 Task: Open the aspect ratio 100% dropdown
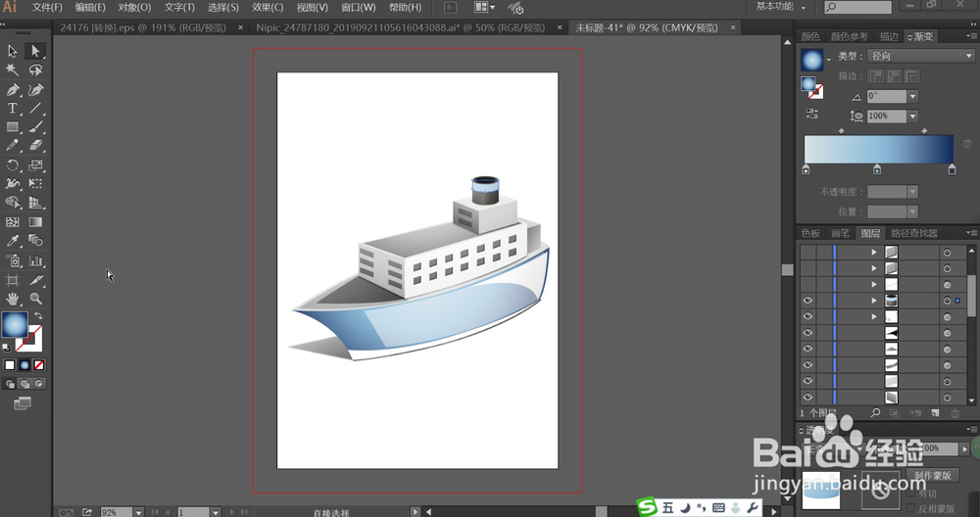coord(912,117)
